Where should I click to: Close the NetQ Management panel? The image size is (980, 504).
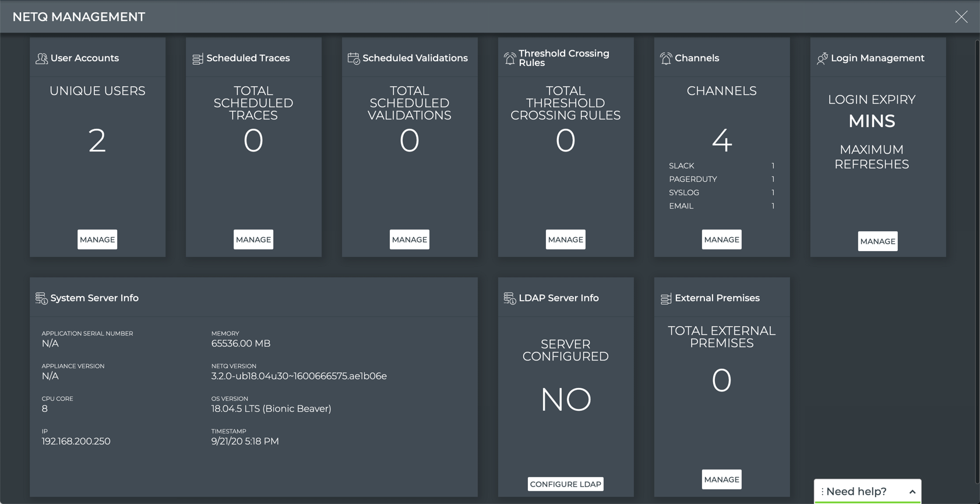click(x=961, y=17)
